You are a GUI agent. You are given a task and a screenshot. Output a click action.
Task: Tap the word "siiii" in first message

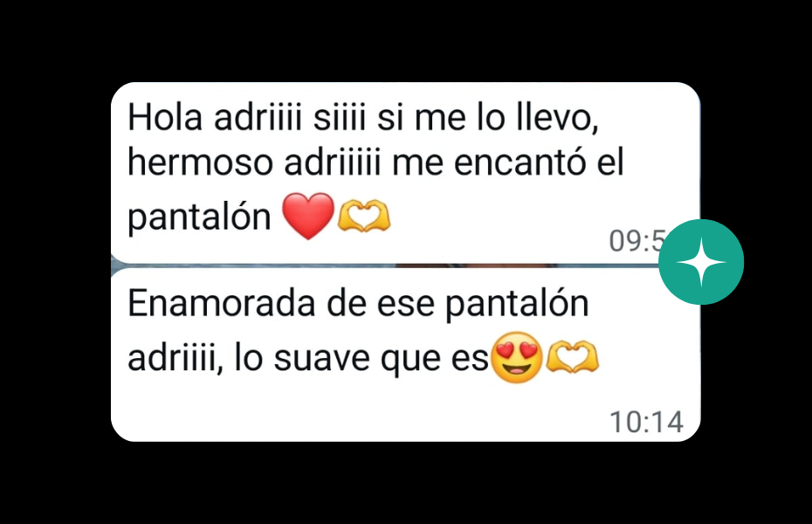340,118
